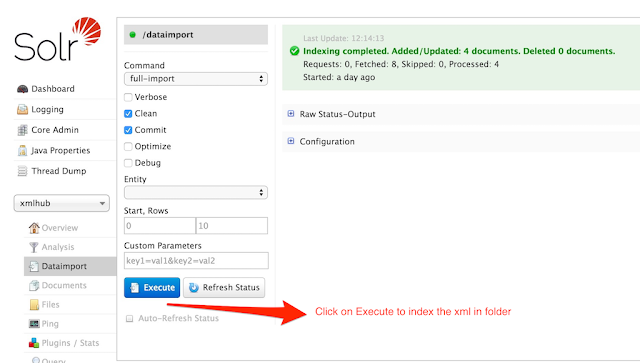Screen dimensions: 640x363
Task: Open the Dashboard menu item
Action: [53, 89]
